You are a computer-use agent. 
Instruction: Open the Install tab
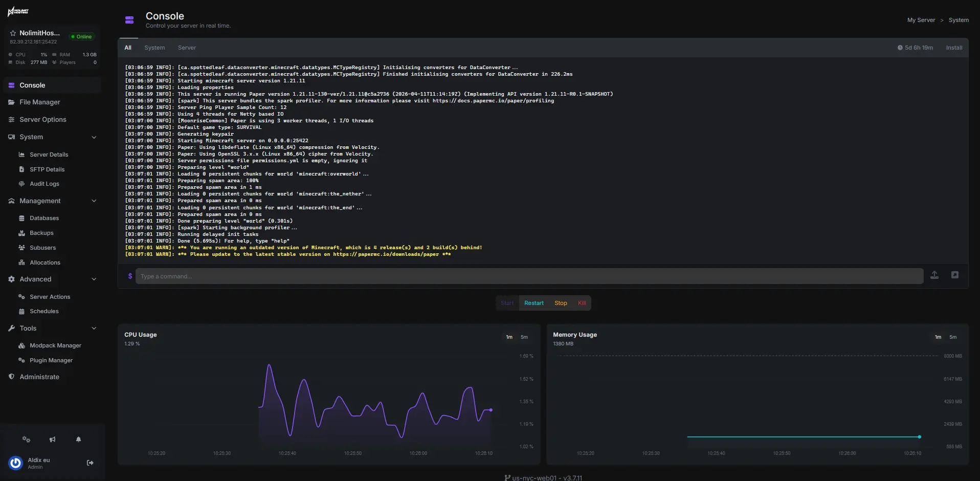pos(954,48)
